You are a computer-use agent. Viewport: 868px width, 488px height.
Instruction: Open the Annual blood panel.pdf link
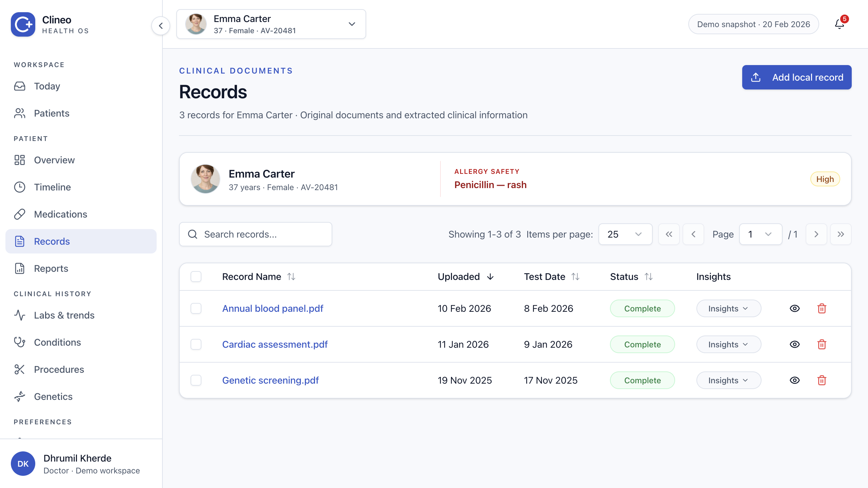(x=273, y=308)
